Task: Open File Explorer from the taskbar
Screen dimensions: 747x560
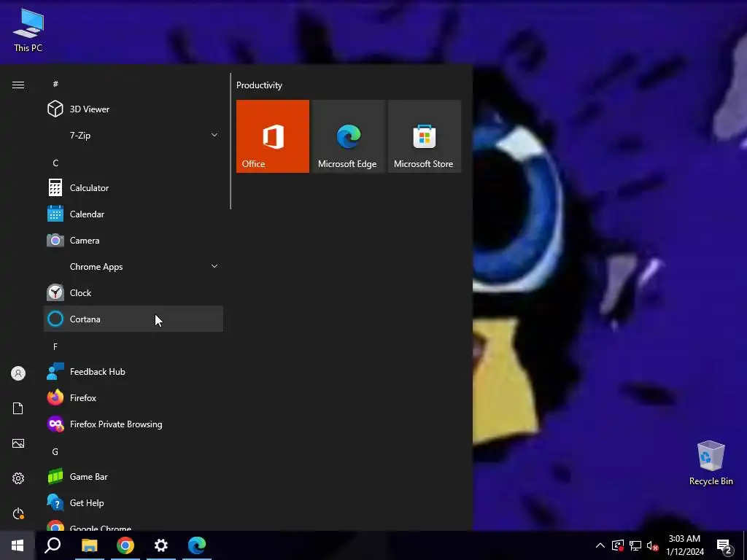Action: pos(89,545)
